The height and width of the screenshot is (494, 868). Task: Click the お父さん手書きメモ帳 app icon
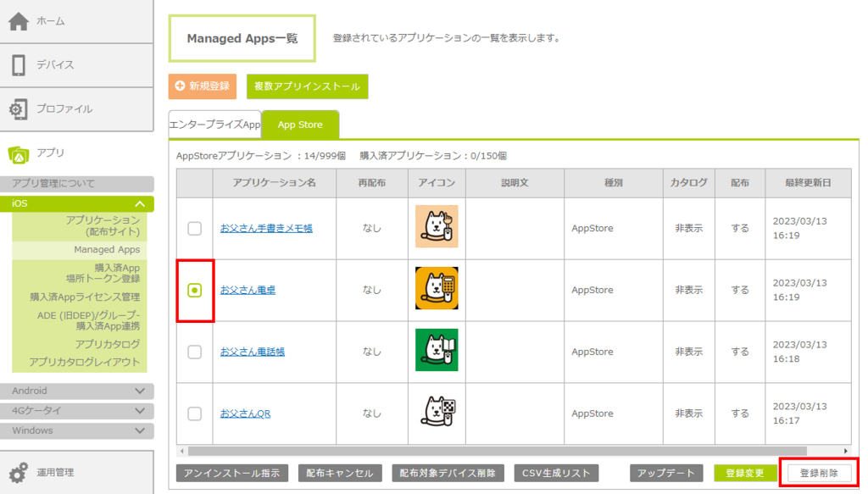coord(437,227)
